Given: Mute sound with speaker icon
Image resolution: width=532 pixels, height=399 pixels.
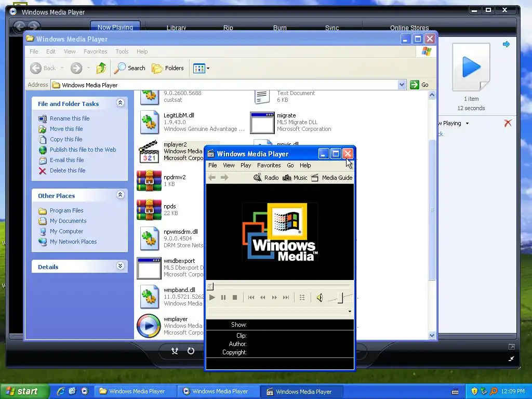Looking at the screenshot, I should [x=320, y=298].
